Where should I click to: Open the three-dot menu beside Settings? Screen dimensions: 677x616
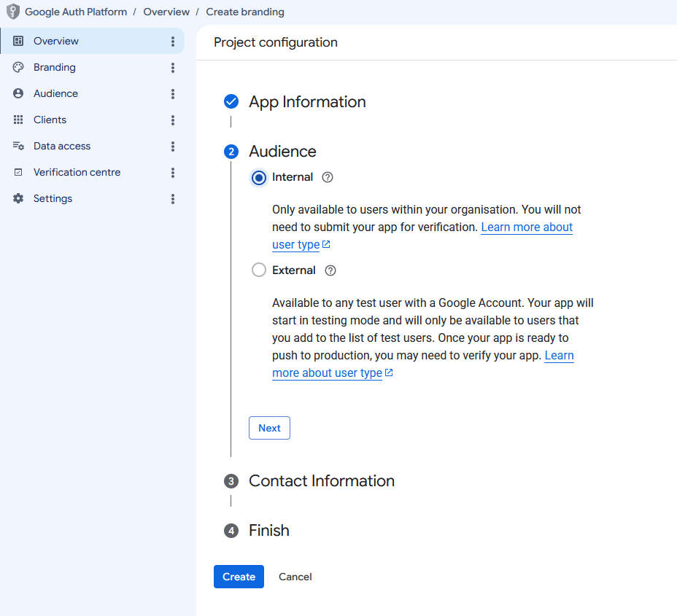[x=173, y=199]
